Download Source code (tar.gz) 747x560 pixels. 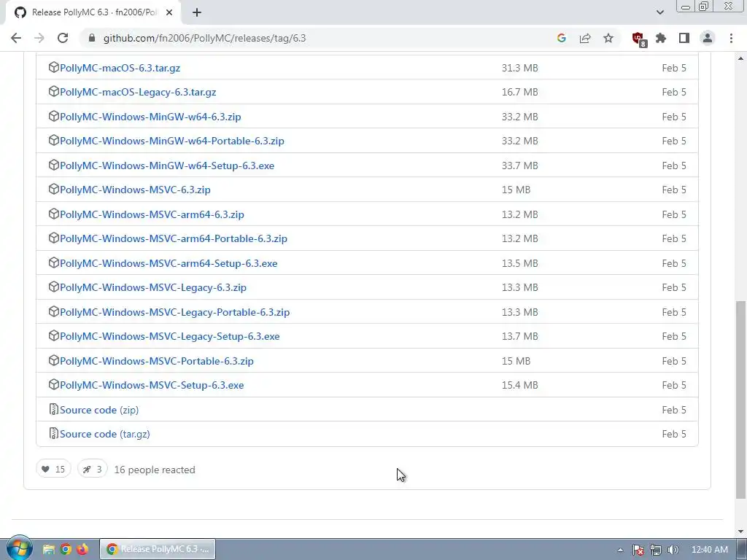[105, 434]
